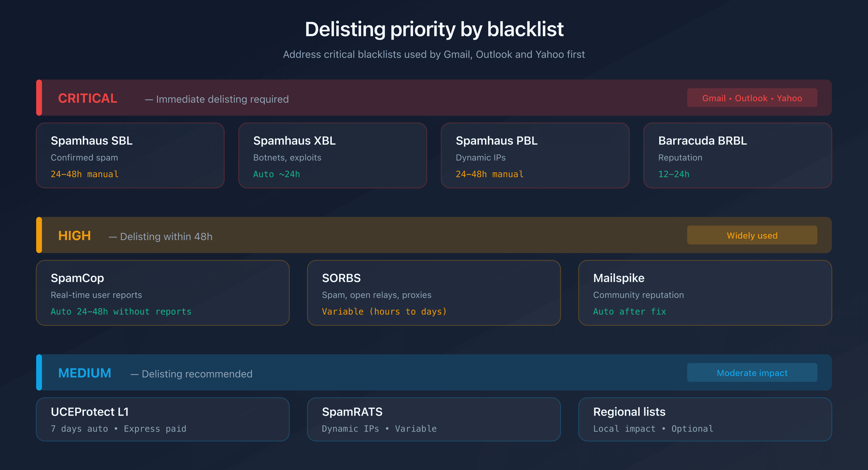Click '24–48h manual' under Spamhaus PBL
The image size is (868, 470).
tap(490, 174)
